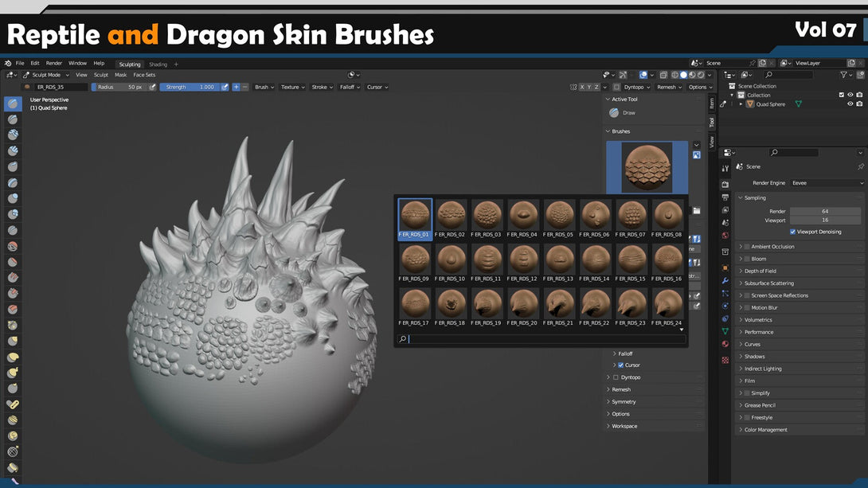This screenshot has width=868, height=488.
Task: Open the File menu
Action: click(20, 63)
